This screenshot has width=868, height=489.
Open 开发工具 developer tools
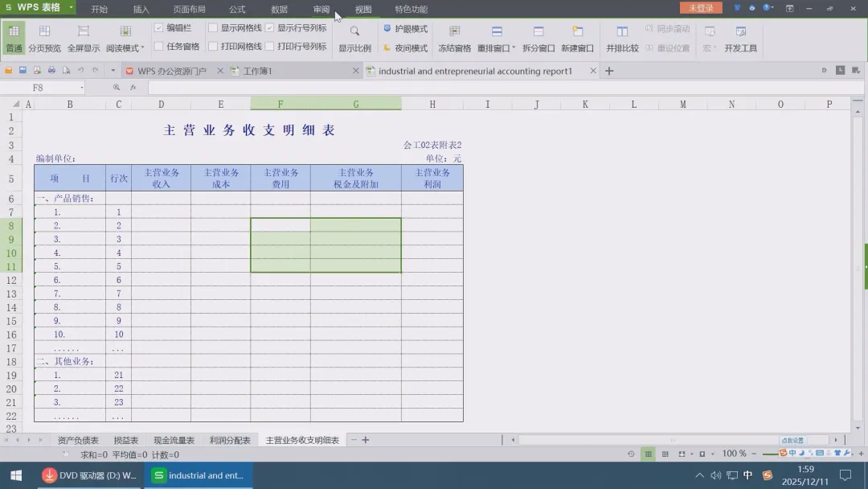(x=741, y=38)
